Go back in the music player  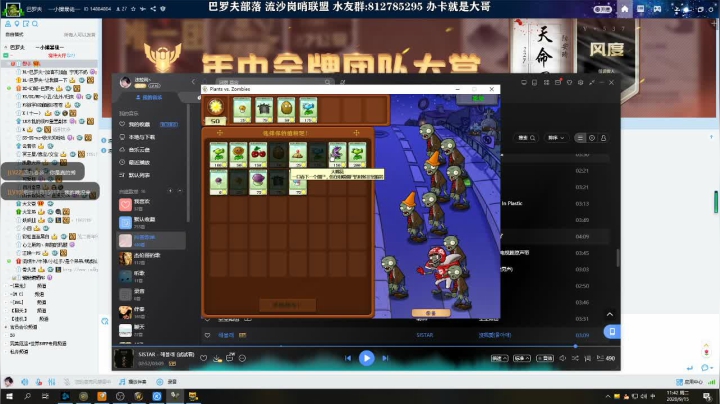click(x=193, y=82)
